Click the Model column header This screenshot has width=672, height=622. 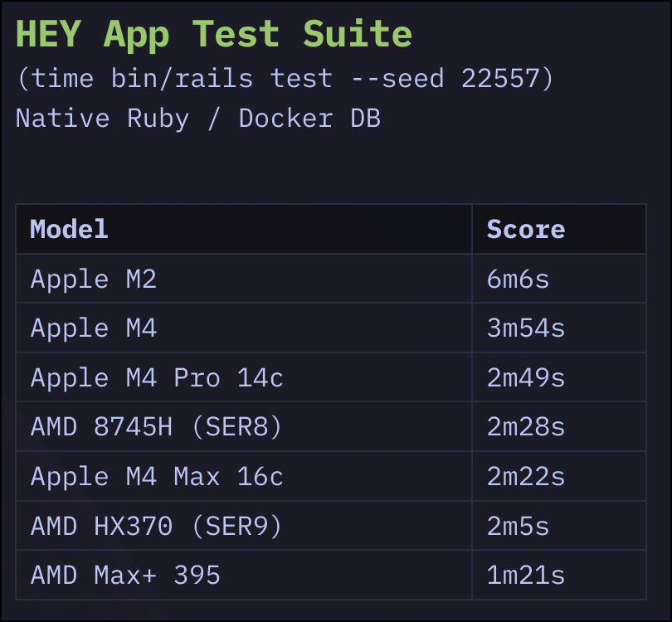pyautogui.click(x=69, y=229)
